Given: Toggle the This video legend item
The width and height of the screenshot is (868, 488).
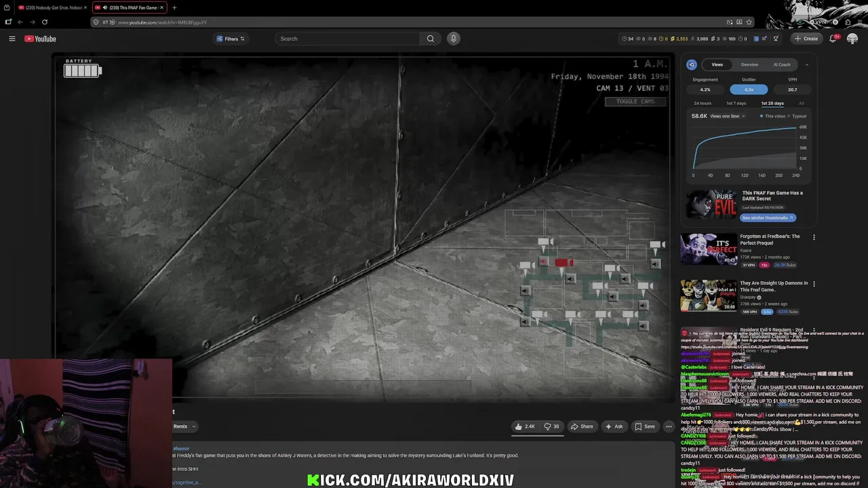Looking at the screenshot, I should [772, 116].
